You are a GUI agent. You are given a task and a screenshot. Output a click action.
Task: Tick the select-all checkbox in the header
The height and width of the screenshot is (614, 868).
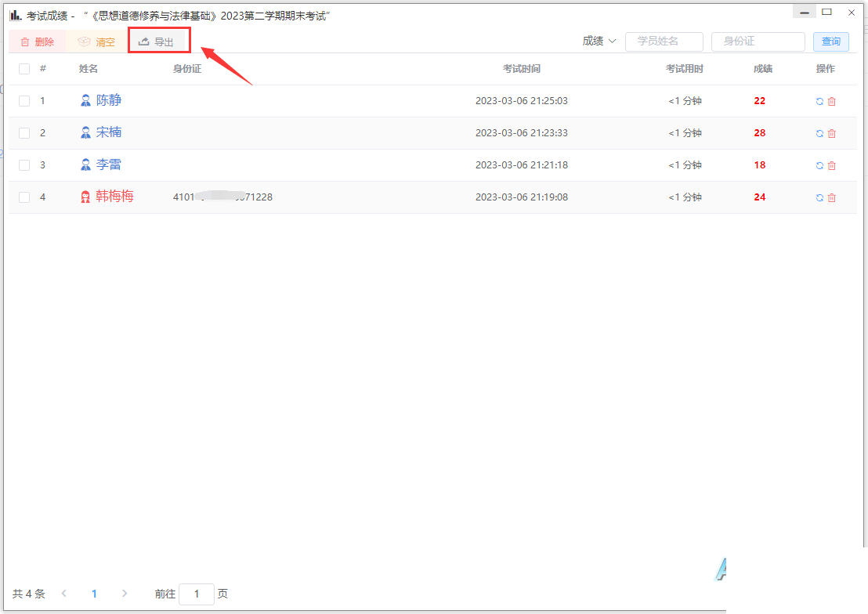[24, 69]
